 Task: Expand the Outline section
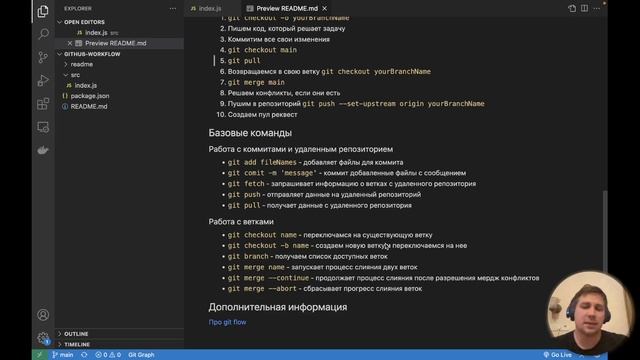pyautogui.click(x=76, y=334)
